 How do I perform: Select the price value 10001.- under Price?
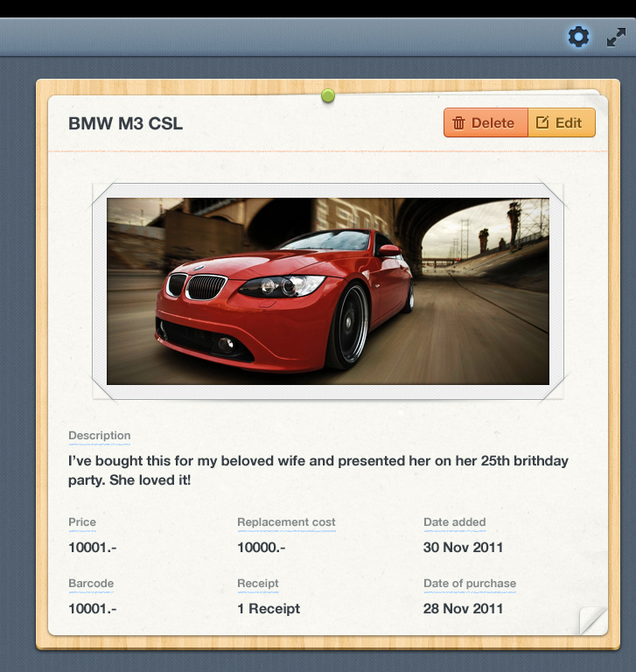(x=93, y=547)
